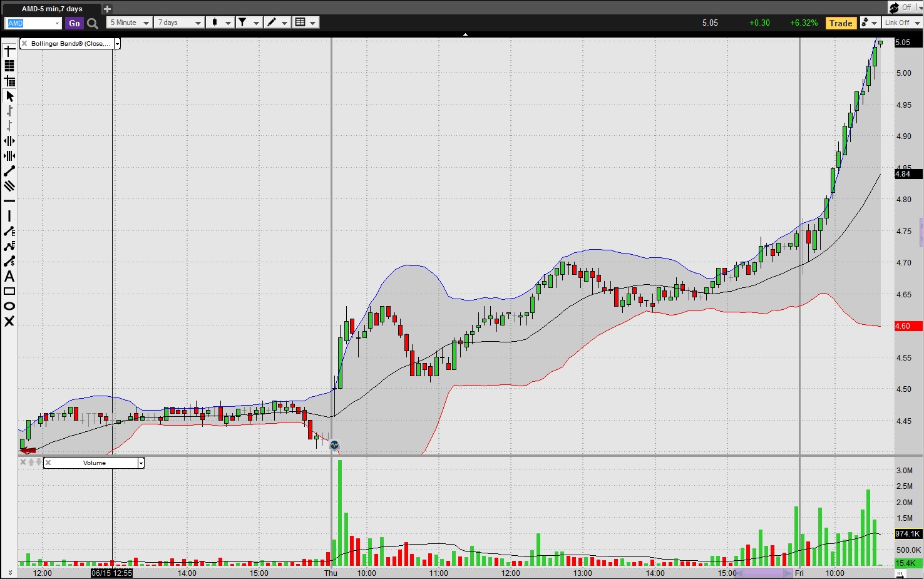This screenshot has width=924, height=579.
Task: Click the Trade button
Action: click(840, 23)
